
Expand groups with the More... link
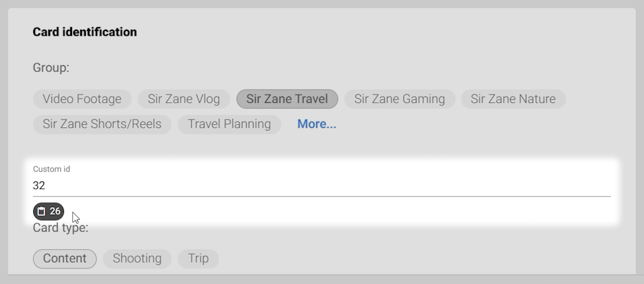click(316, 124)
